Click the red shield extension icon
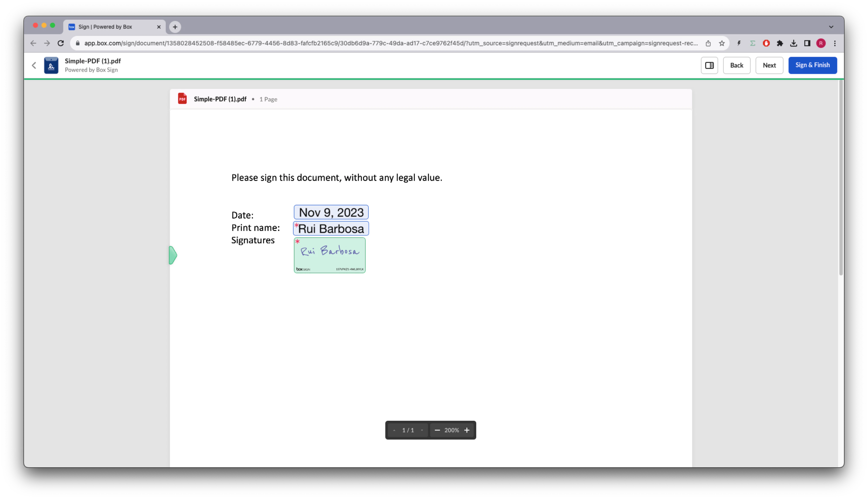Screen dimensions: 868x499 click(x=766, y=43)
